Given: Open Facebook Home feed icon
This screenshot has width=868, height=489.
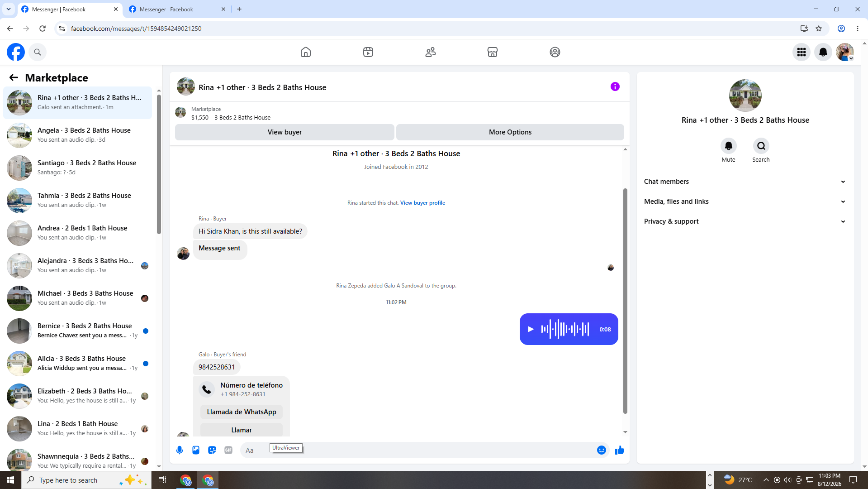Looking at the screenshot, I should coord(306,52).
